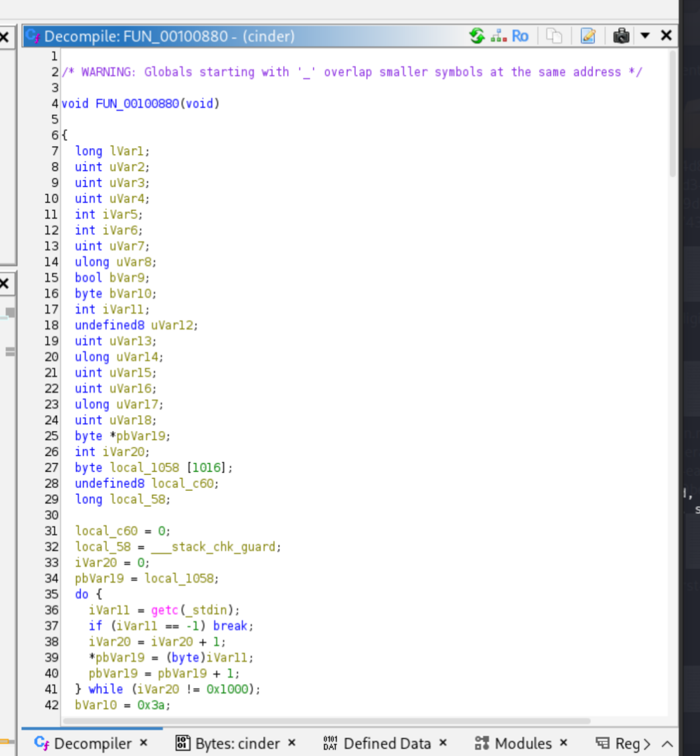Open the Modules tab

click(523, 743)
